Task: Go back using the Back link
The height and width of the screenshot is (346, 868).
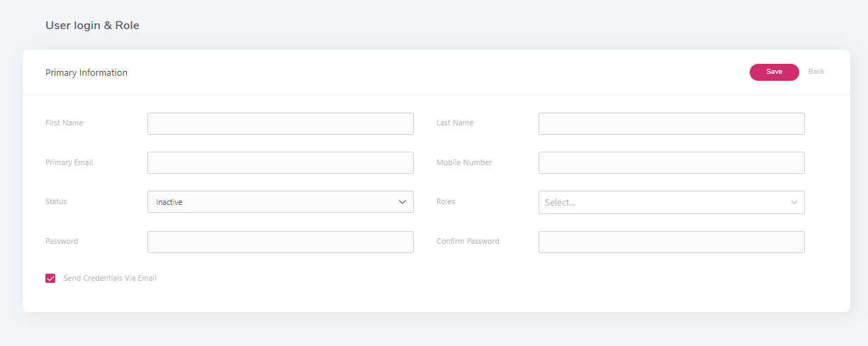Action: 816,72
